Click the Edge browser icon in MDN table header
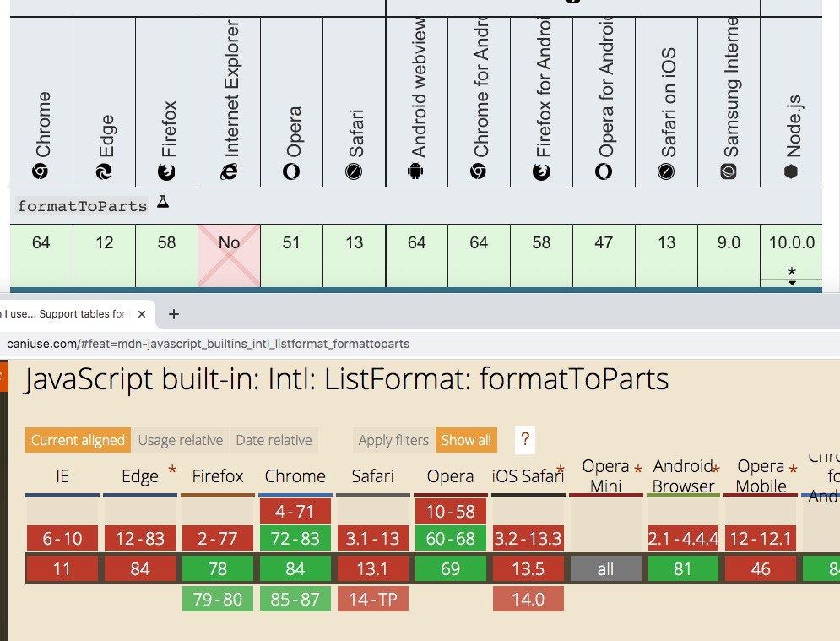840x641 pixels. [103, 171]
